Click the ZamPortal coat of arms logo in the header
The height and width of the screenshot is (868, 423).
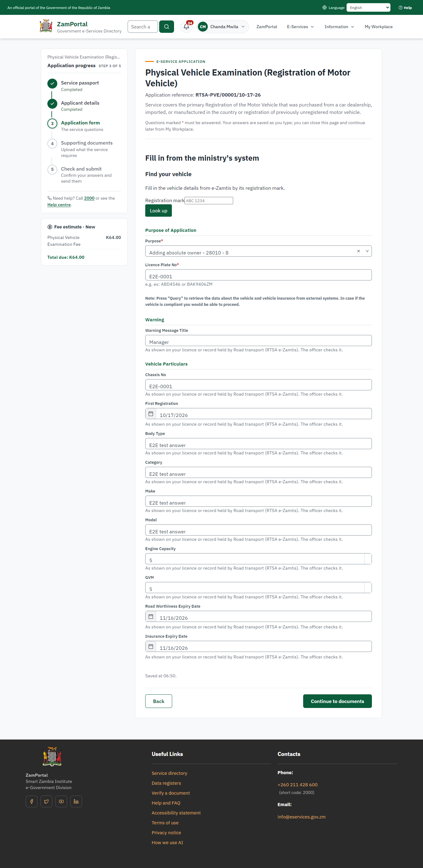[x=46, y=26]
